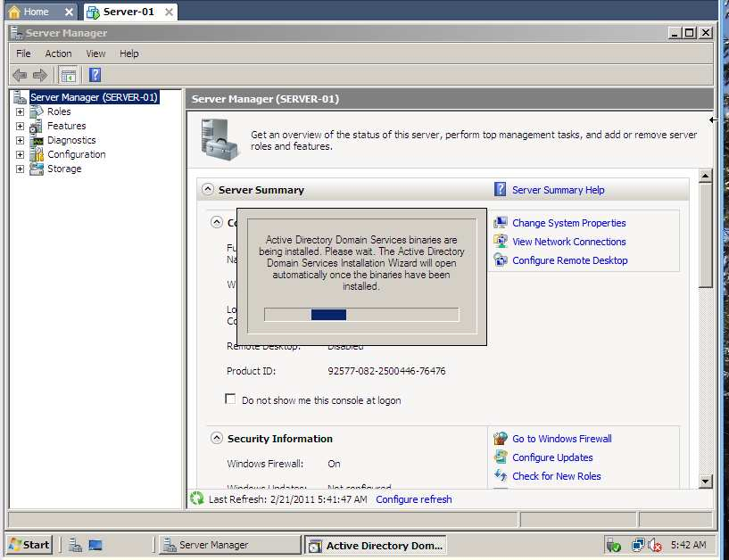
Task: Click the Configure refresh link
Action: pos(414,499)
